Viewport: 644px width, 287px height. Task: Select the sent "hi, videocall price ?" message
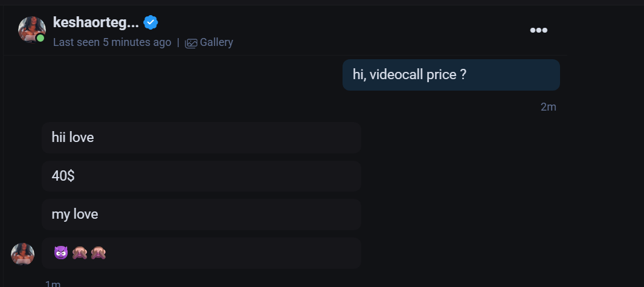point(451,75)
